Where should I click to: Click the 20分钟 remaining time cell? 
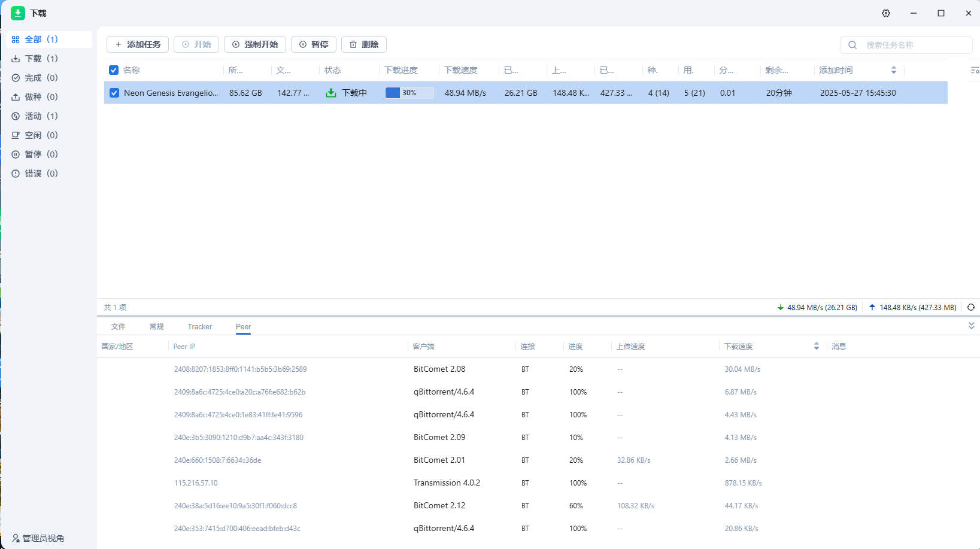point(779,93)
